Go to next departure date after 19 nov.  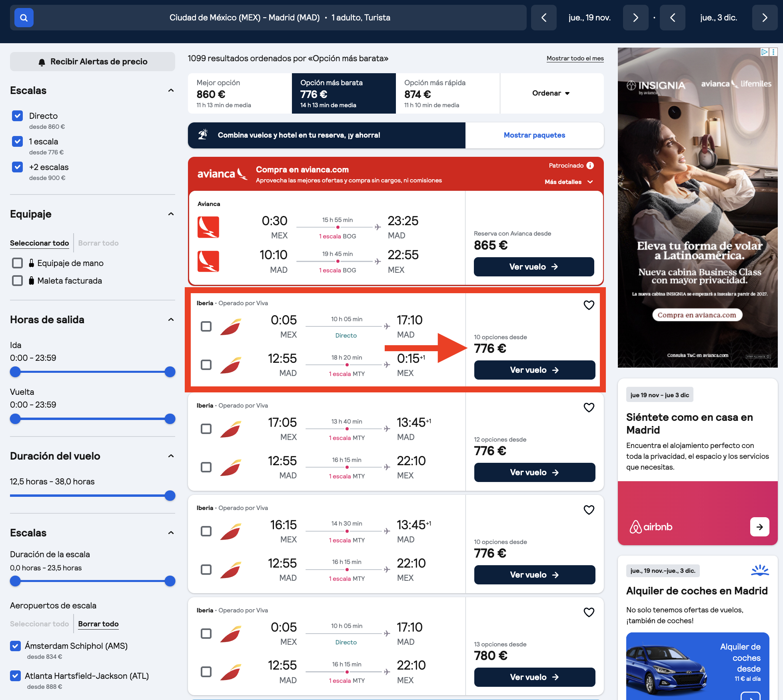tap(635, 18)
